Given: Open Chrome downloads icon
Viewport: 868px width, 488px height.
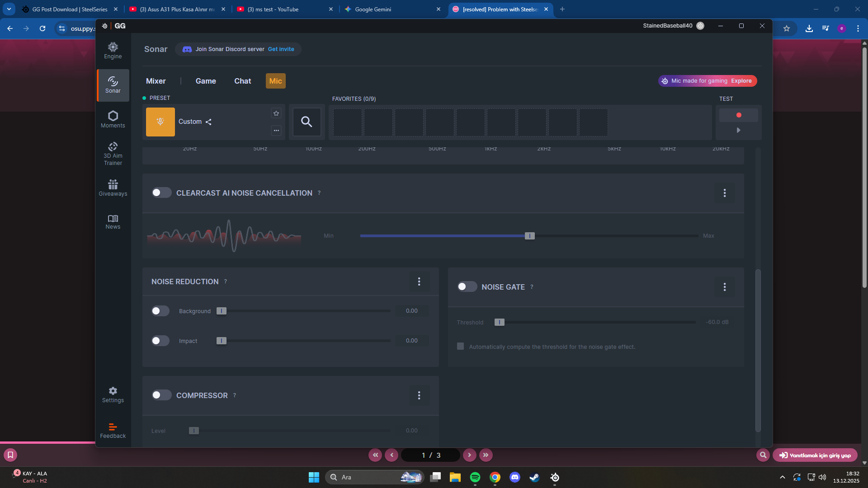Looking at the screenshot, I should tap(809, 28).
